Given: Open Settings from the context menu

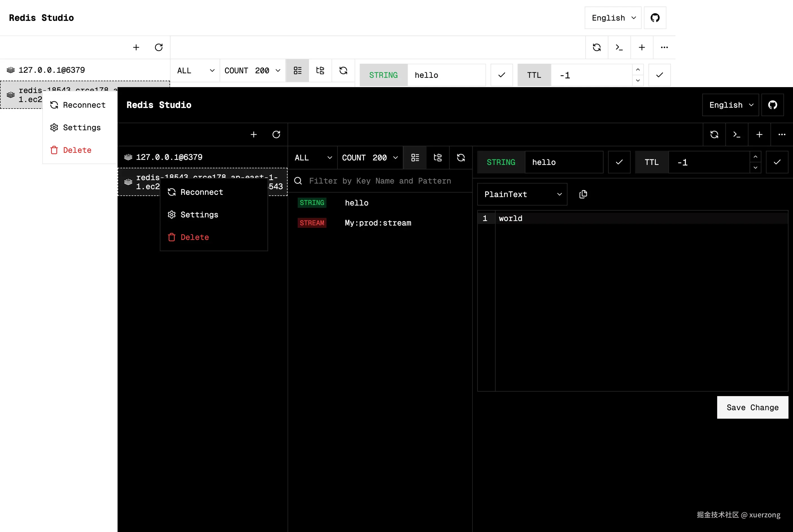Looking at the screenshot, I should 199,215.
